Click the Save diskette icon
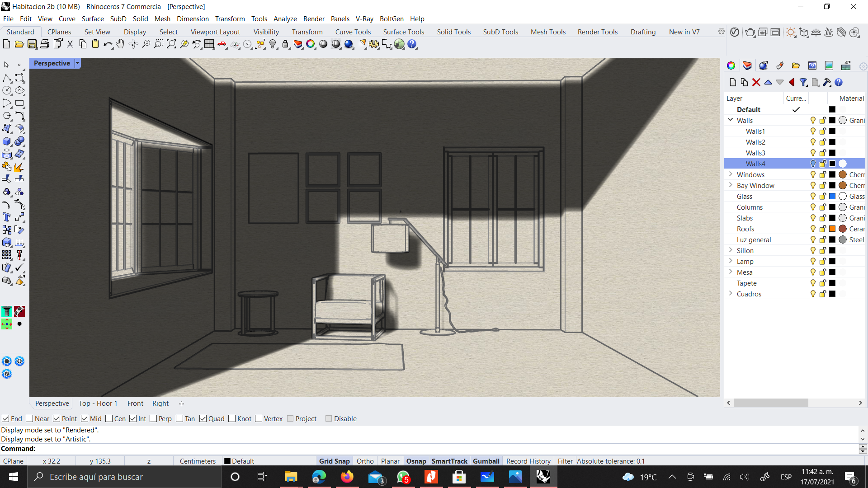Viewport: 868px width, 488px height. tap(32, 44)
